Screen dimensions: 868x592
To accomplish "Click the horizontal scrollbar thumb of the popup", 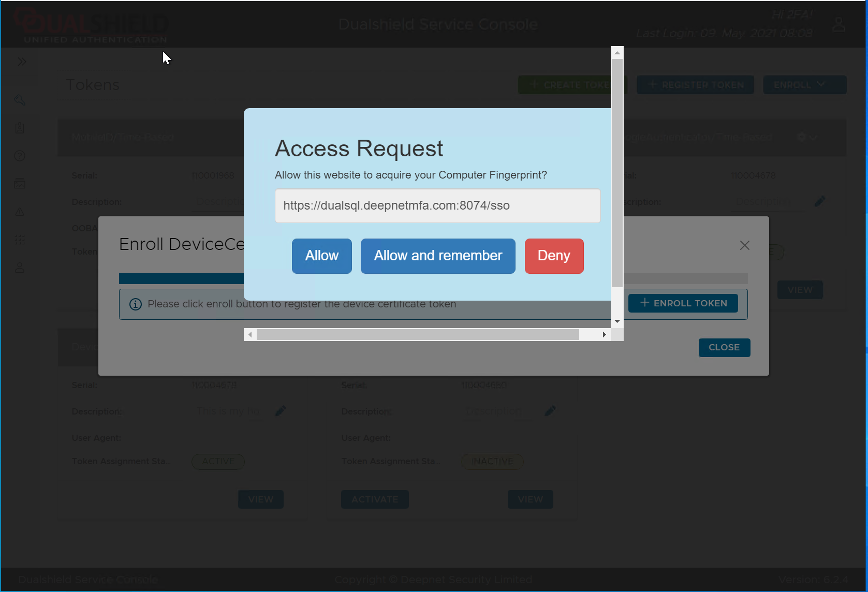I will tap(418, 335).
